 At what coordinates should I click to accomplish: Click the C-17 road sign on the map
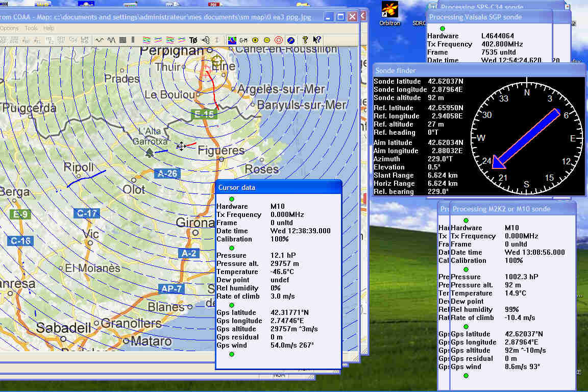click(x=87, y=213)
